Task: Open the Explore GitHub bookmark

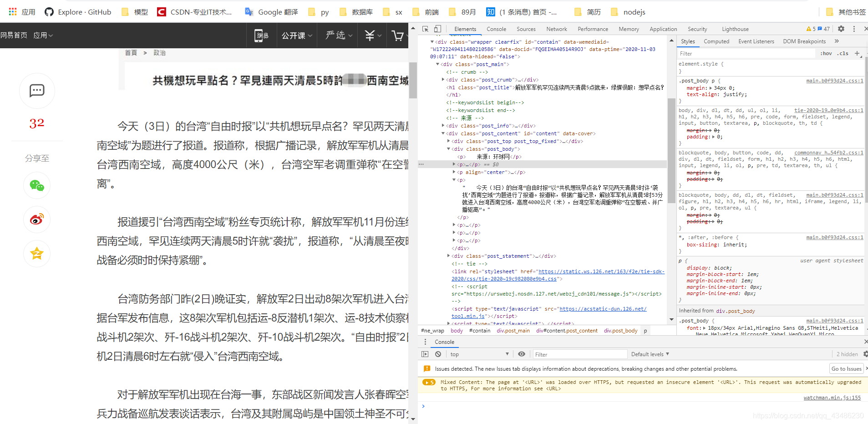Action: [x=78, y=12]
